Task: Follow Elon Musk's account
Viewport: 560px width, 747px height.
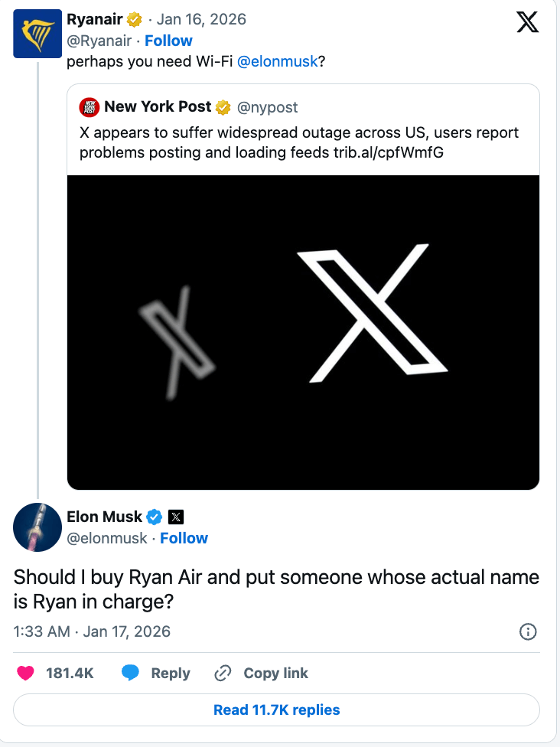Action: click(184, 538)
